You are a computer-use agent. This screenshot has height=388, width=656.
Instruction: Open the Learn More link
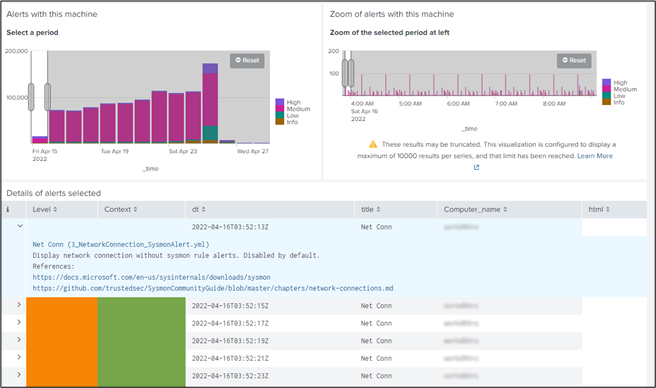tap(595, 156)
